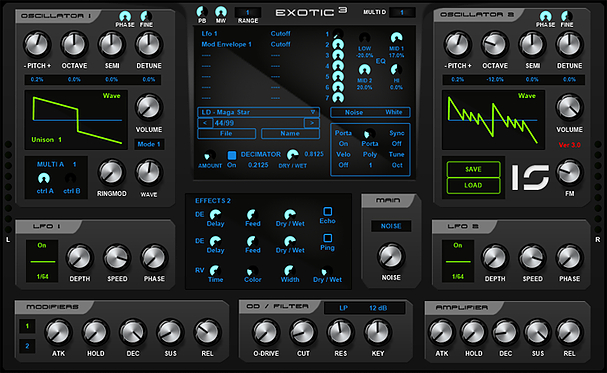Adjust the Oscillator 1 OCTAVE knob
The width and height of the screenshot is (607, 373).
74,45
